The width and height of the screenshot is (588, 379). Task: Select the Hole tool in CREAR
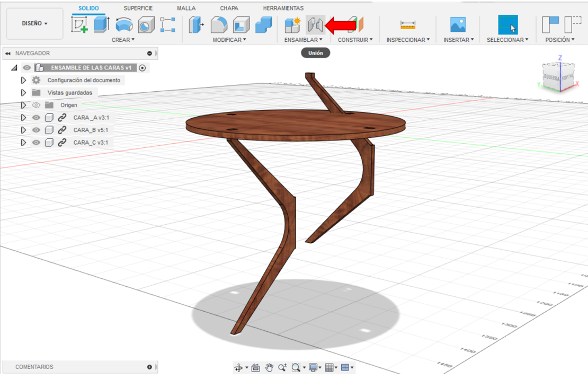click(x=146, y=25)
